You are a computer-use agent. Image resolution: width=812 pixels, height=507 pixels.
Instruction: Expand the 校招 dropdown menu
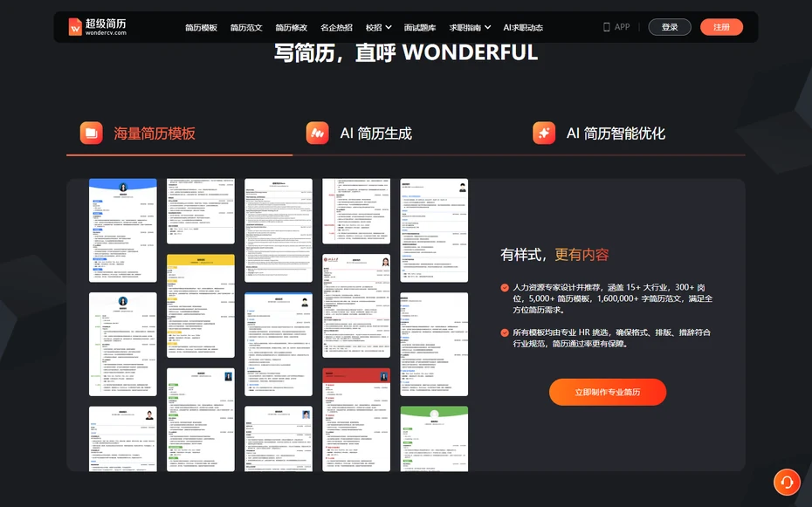(379, 27)
